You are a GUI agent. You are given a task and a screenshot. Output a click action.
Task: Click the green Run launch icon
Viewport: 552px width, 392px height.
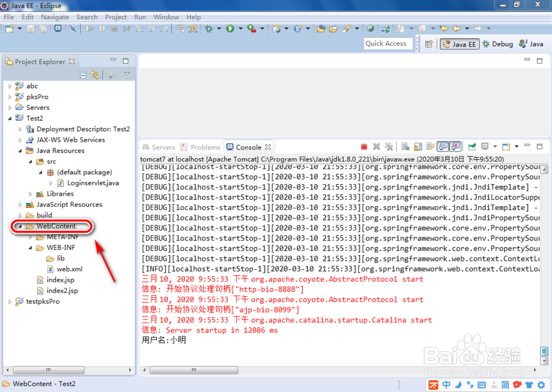pyautogui.click(x=230, y=29)
